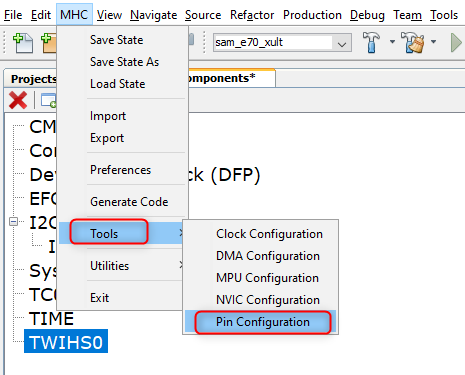Open the Team menu
This screenshot has width=465, height=375.
407,15
